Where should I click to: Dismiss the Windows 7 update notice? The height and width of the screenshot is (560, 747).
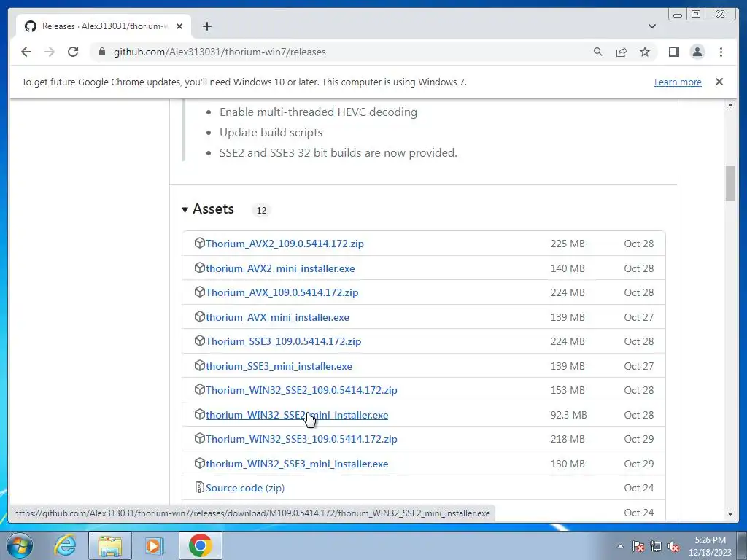click(719, 82)
